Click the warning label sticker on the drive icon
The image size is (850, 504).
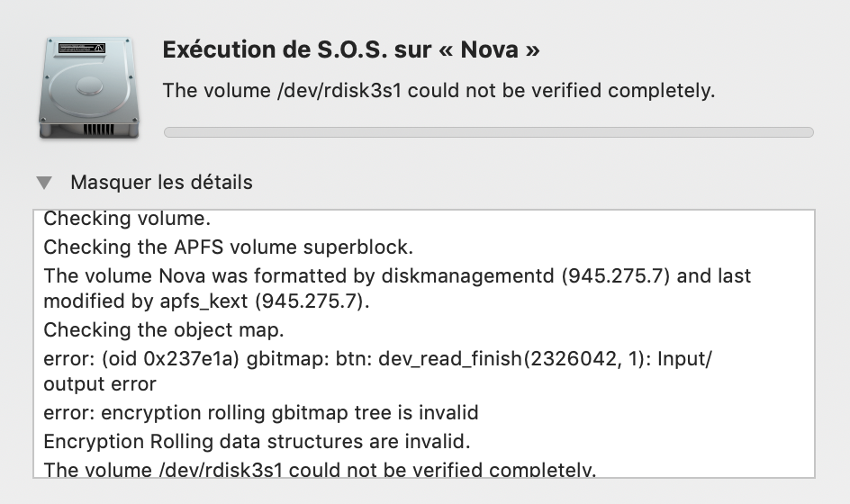pos(81,48)
